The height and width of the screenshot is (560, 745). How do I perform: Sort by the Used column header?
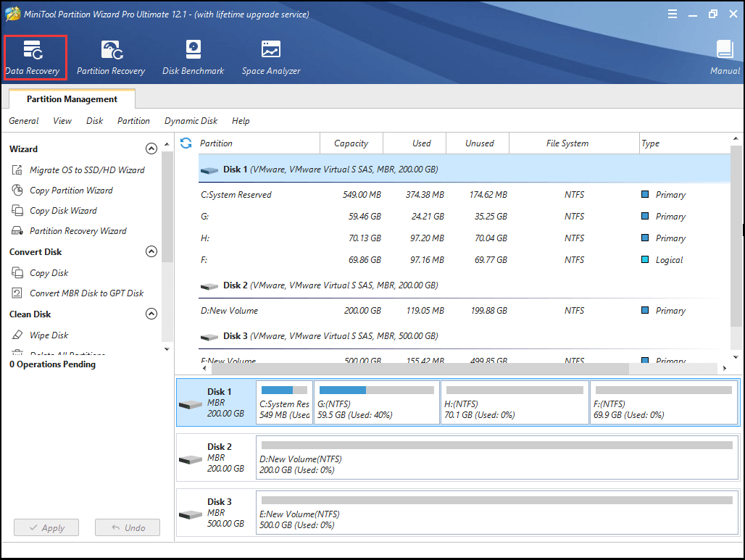point(415,143)
